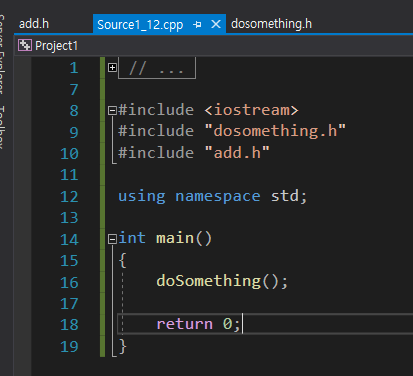Click the 0 literal on line 18
Viewport: 413px width, 376px height.
[x=227, y=324]
